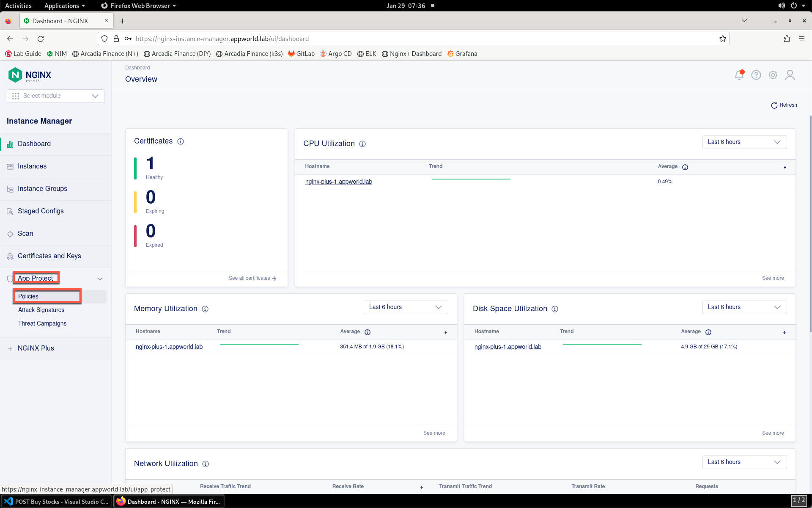Open a new browser tab
The width and height of the screenshot is (812, 508).
coord(122,21)
